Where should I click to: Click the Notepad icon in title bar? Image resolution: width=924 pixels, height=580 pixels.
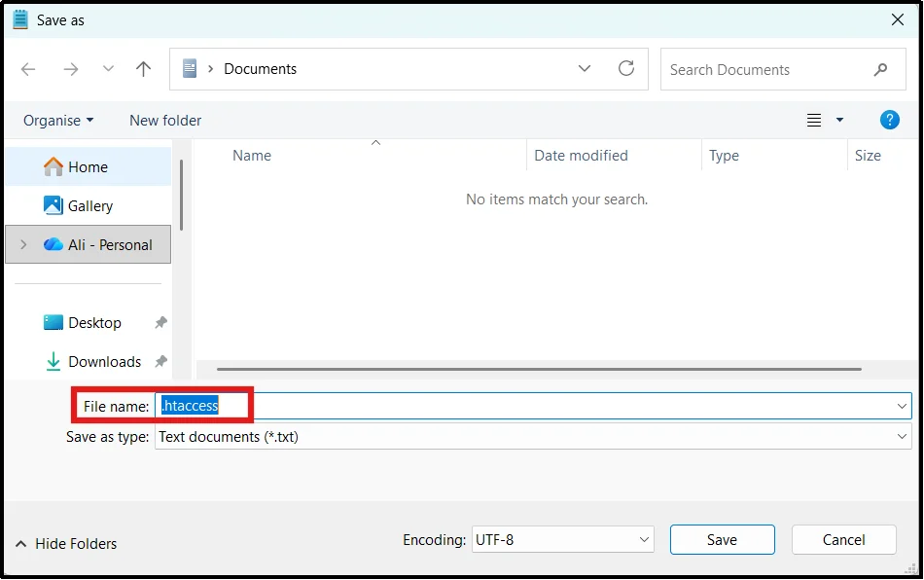click(x=20, y=19)
